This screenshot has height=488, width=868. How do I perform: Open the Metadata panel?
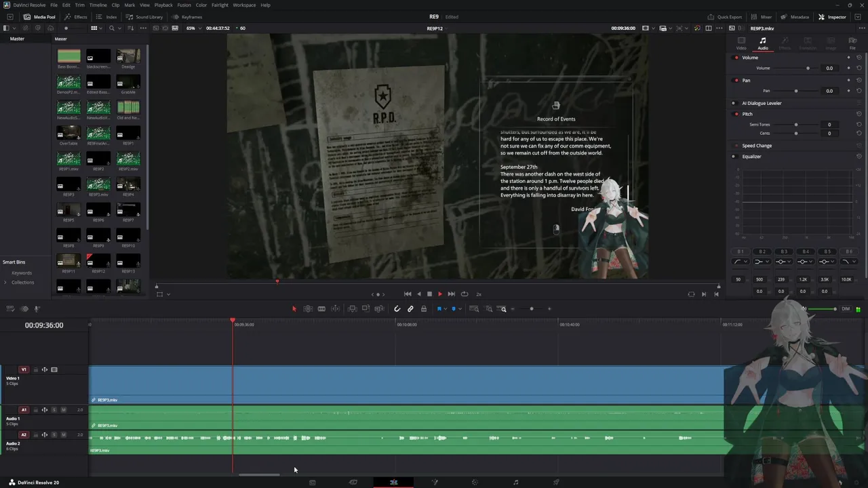(x=795, y=17)
